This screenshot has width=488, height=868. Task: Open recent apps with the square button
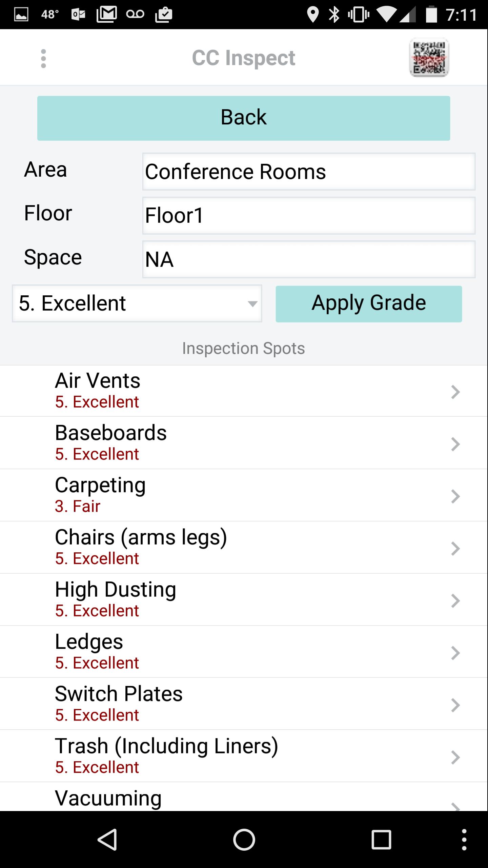tap(381, 840)
